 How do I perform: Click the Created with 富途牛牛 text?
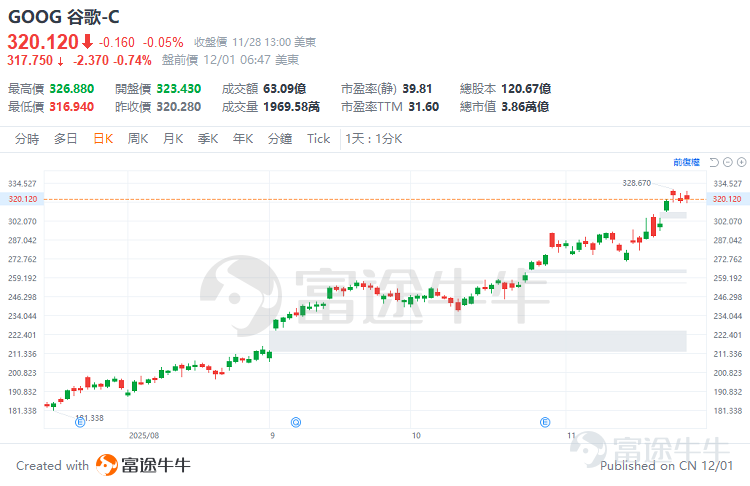tap(103, 465)
